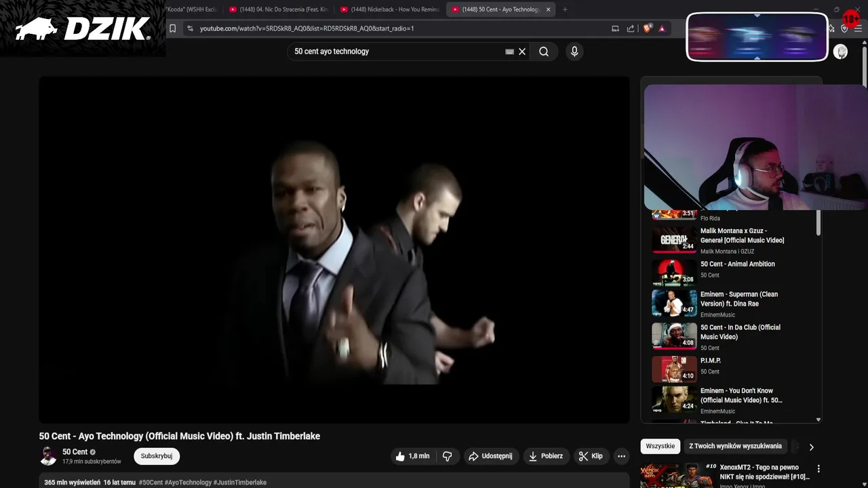
Task: Open 50 Cent - In Da Club thumbnail
Action: coord(674,335)
